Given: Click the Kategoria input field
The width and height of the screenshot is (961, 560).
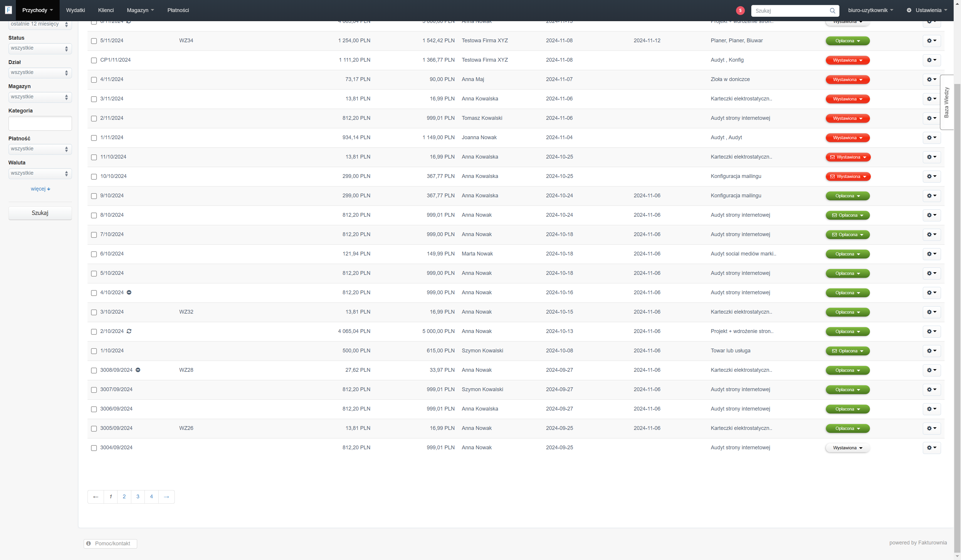Looking at the screenshot, I should 40,123.
